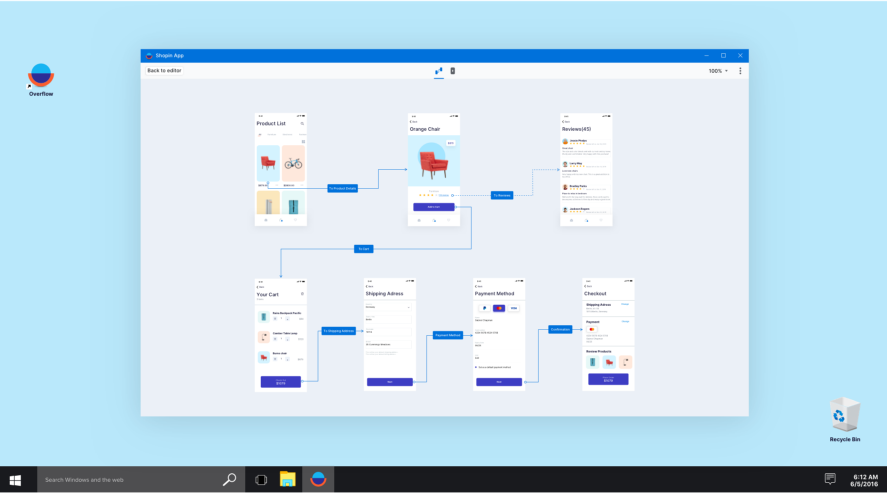
Task: Click the Overflow app taskbar icon
Action: click(x=318, y=479)
